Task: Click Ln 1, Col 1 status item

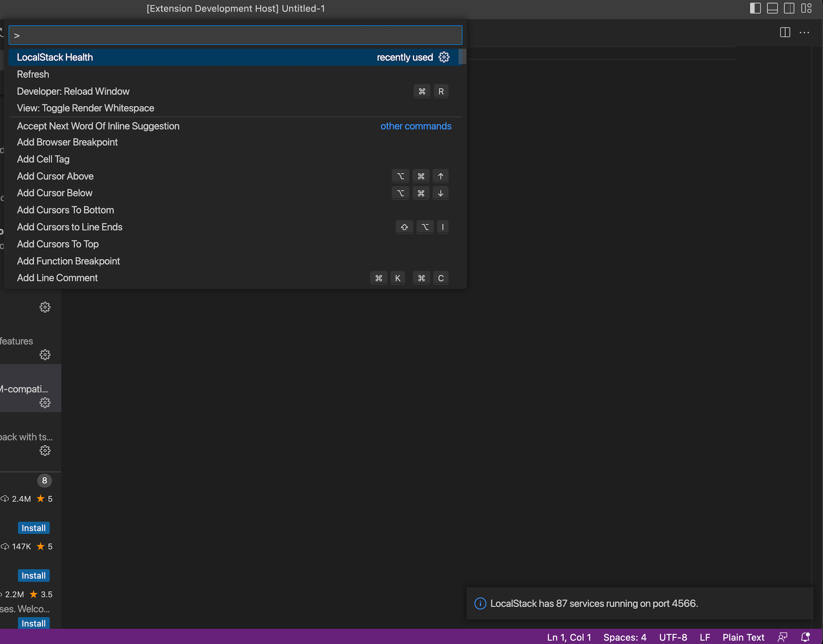Action: (569, 637)
